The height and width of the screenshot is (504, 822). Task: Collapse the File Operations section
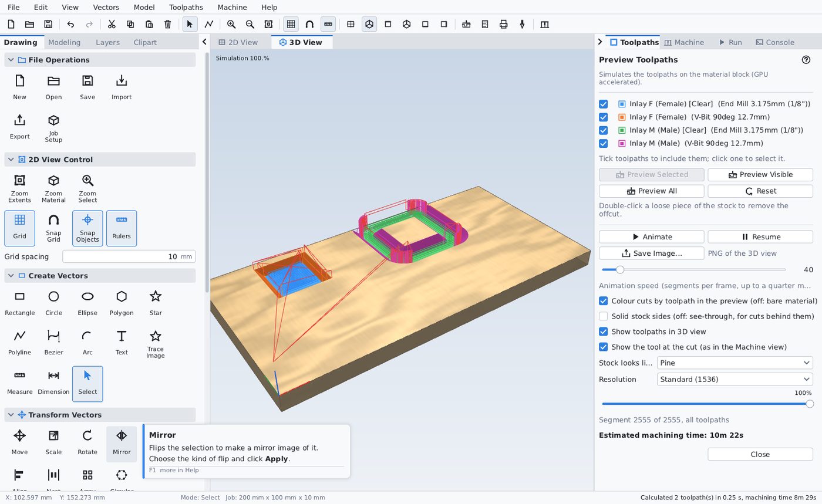pos(11,60)
